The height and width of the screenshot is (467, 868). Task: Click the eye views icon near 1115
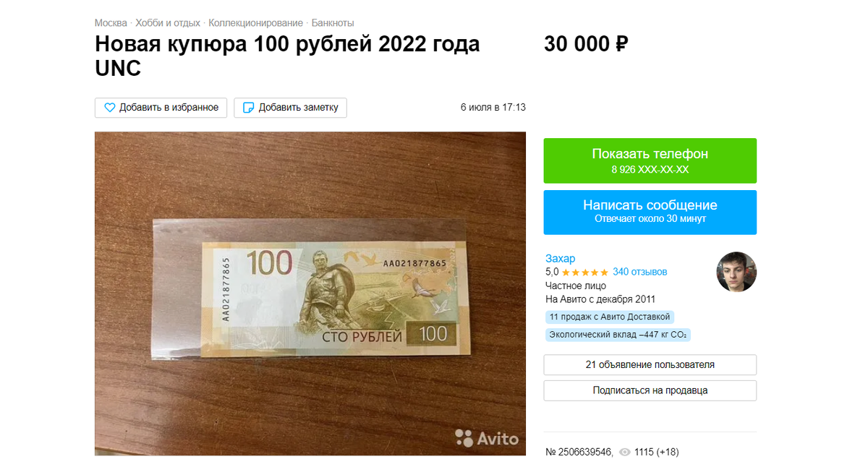click(x=625, y=453)
